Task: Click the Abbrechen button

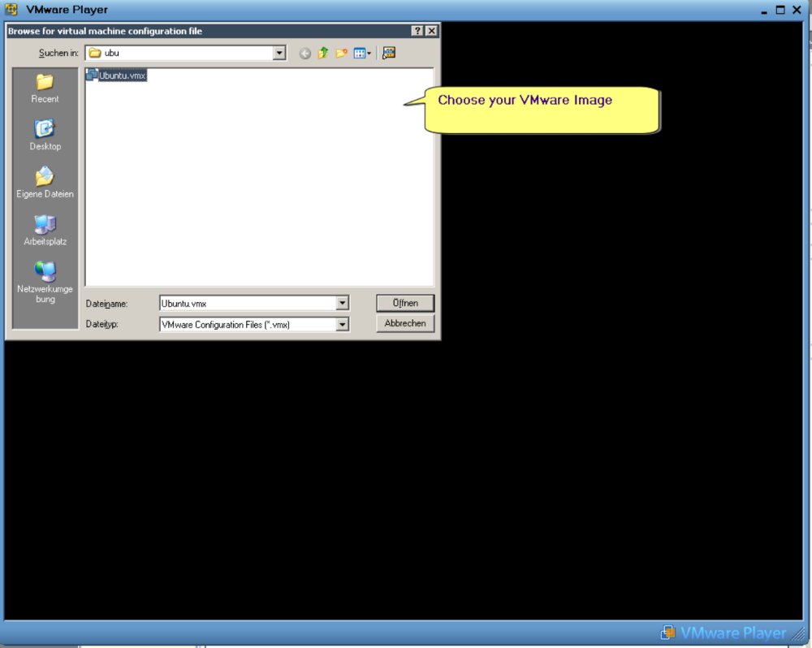Action: coord(405,323)
